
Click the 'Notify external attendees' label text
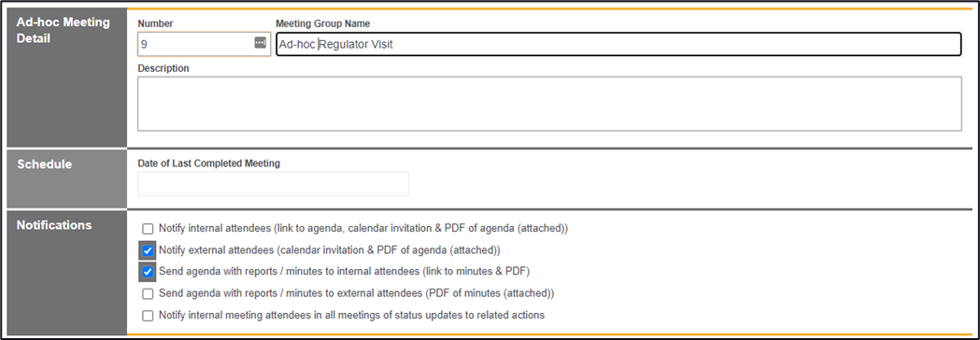point(330,250)
